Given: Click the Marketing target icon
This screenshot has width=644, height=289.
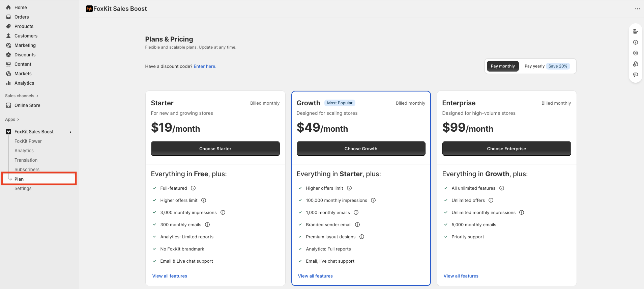Looking at the screenshot, I should pos(8,45).
